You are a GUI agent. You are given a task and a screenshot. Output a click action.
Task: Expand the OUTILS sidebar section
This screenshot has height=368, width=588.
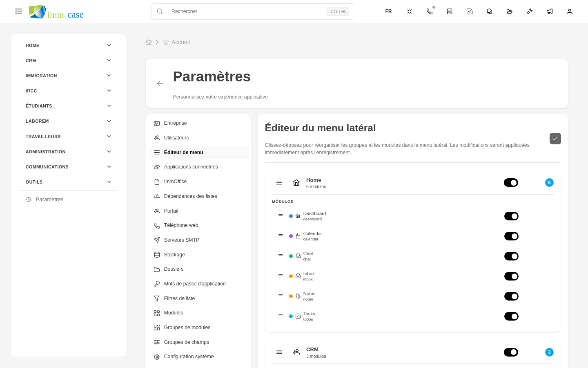pos(69,182)
